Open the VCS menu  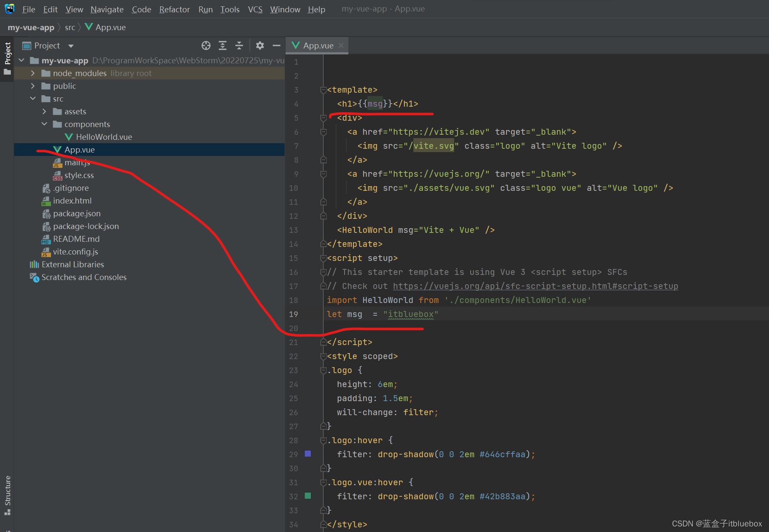pyautogui.click(x=255, y=9)
